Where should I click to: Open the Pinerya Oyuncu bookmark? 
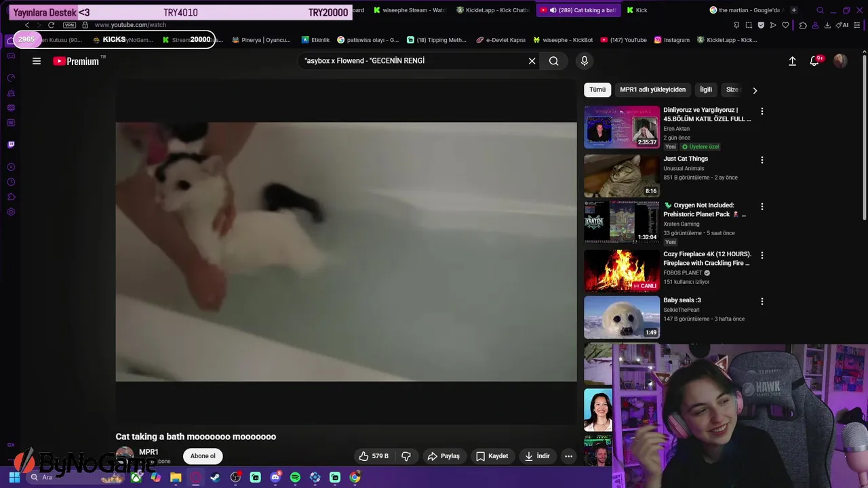(261, 40)
